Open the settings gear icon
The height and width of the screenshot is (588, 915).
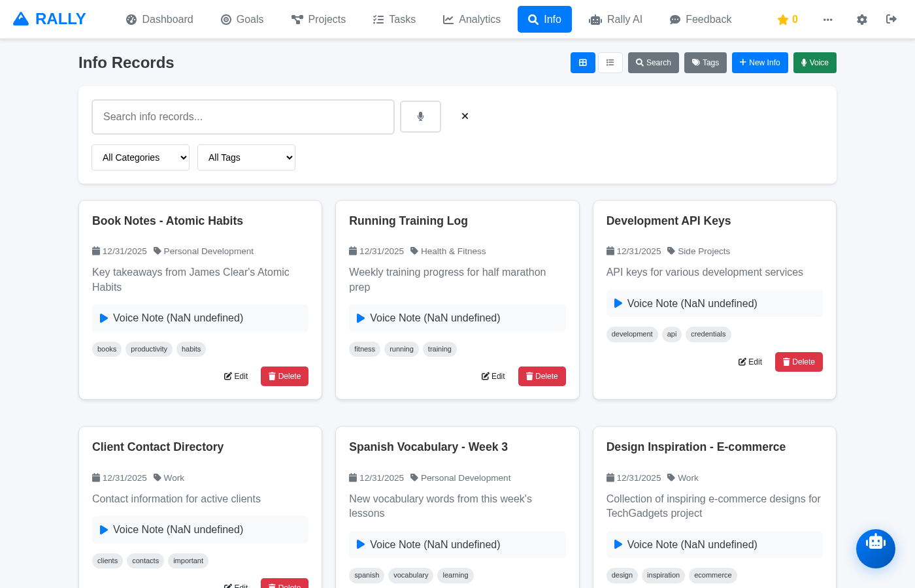[861, 20]
